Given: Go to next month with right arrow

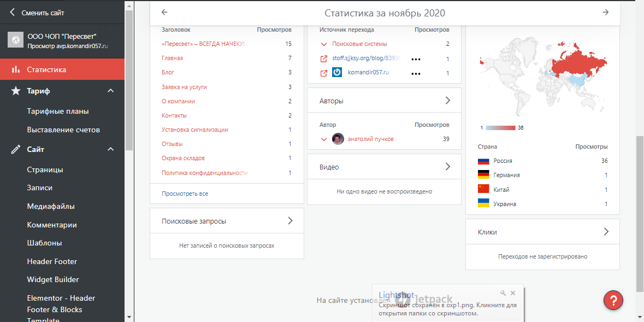Looking at the screenshot, I should click(x=605, y=13).
